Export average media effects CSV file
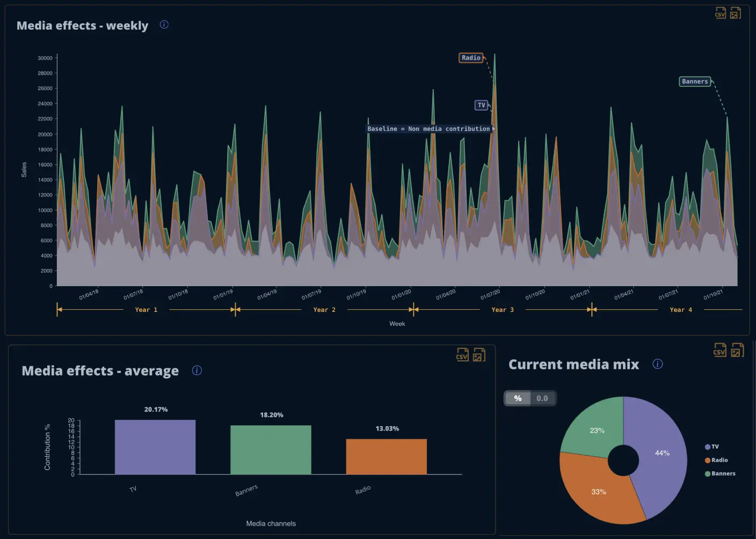Screen dimensions: 756x539 coord(462,355)
